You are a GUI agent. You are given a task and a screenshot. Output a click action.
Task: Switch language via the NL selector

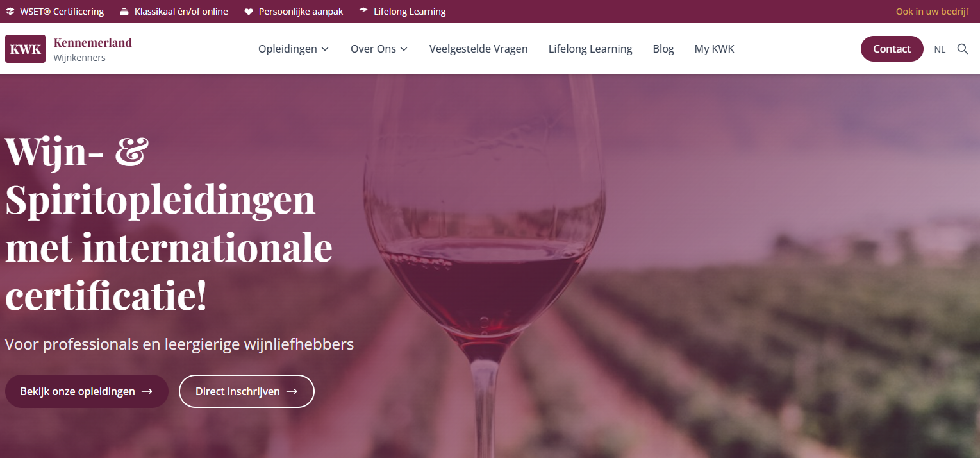tap(940, 49)
